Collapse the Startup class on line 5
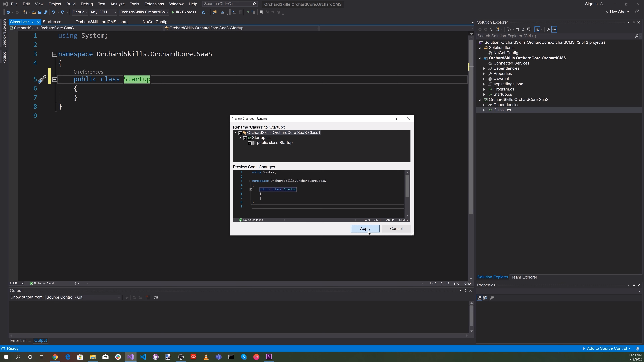This screenshot has height=362, width=644. click(55, 79)
